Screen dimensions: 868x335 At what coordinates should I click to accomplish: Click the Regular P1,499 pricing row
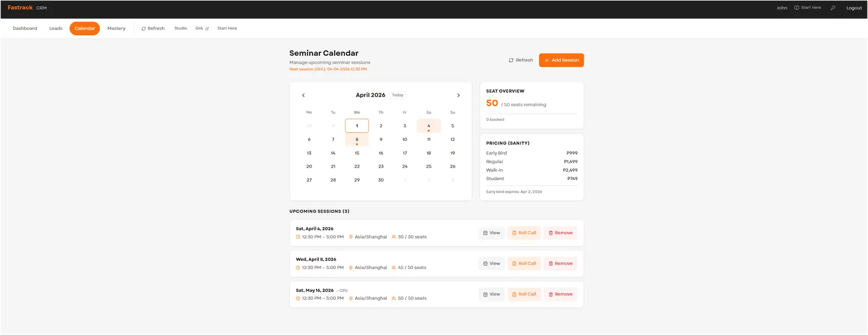532,162
